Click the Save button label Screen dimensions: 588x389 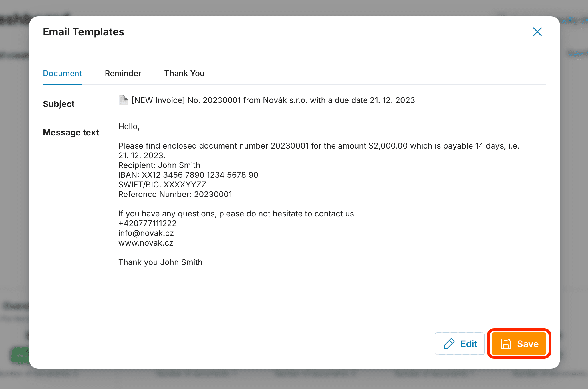tap(528, 344)
